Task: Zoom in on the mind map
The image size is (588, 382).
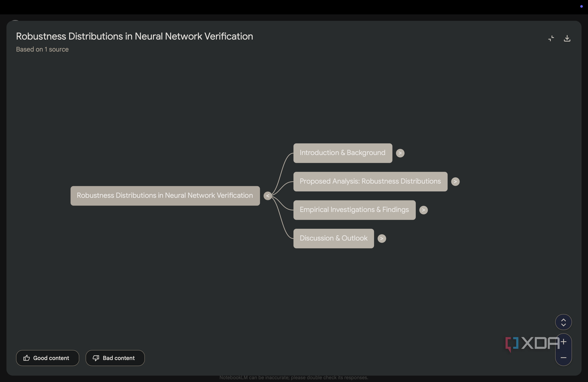Action: (x=564, y=342)
